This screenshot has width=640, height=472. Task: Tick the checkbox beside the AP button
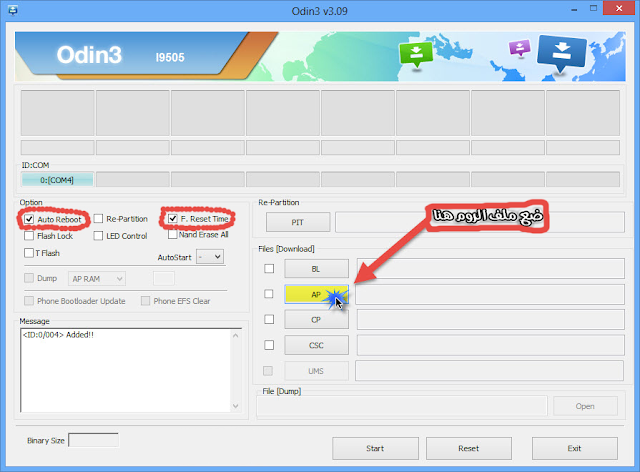[269, 294]
